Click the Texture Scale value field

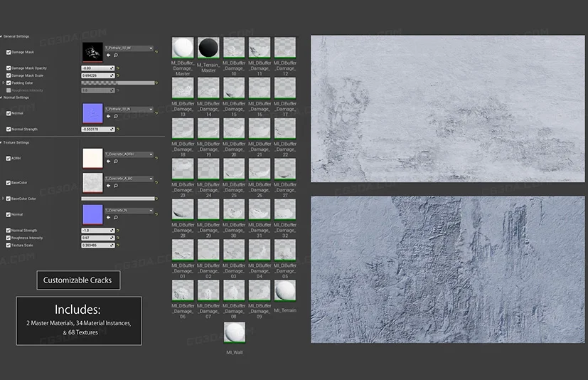(x=98, y=246)
